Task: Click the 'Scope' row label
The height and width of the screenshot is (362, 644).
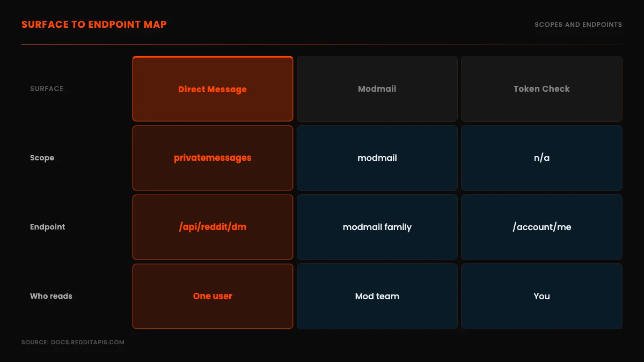Action: [x=42, y=158]
